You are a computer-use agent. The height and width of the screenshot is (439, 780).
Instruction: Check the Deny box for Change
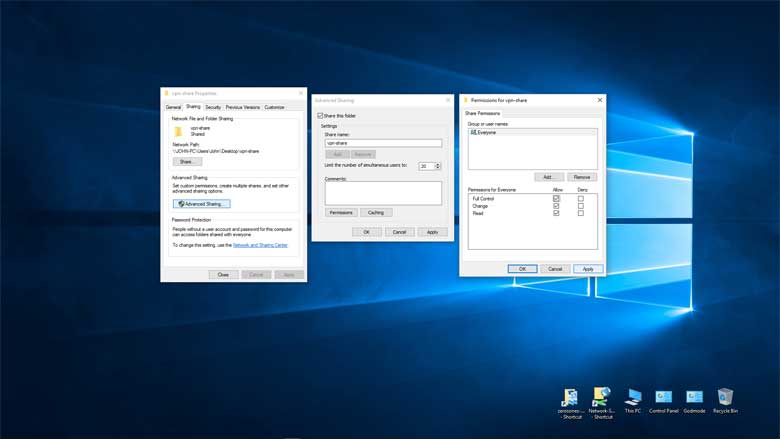point(581,206)
